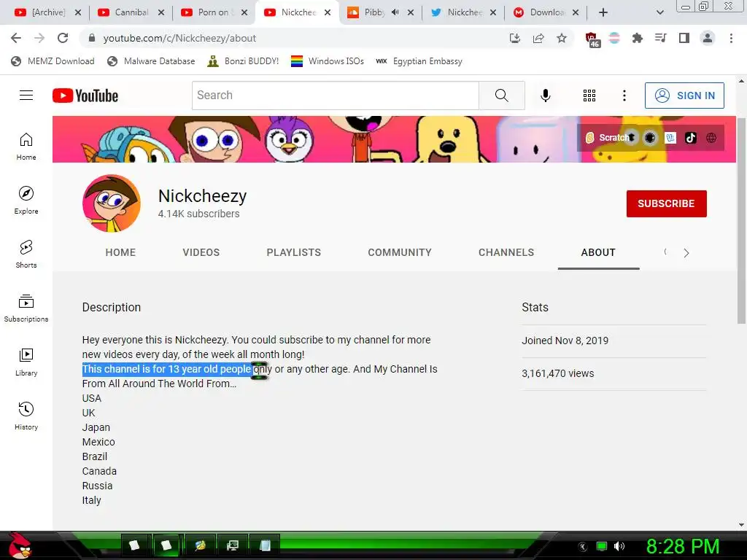Image resolution: width=747 pixels, height=560 pixels.
Task: Click the 8:28 PM taskbar clock
Action: [x=682, y=546]
